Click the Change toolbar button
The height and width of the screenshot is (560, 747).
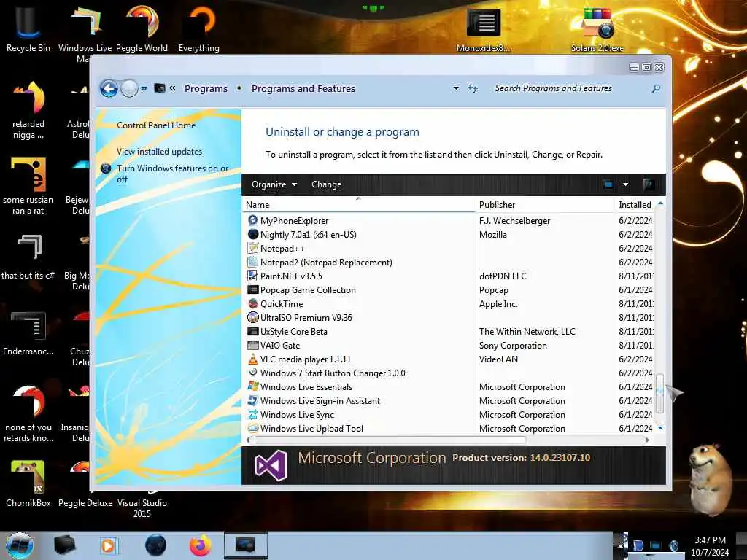(326, 184)
